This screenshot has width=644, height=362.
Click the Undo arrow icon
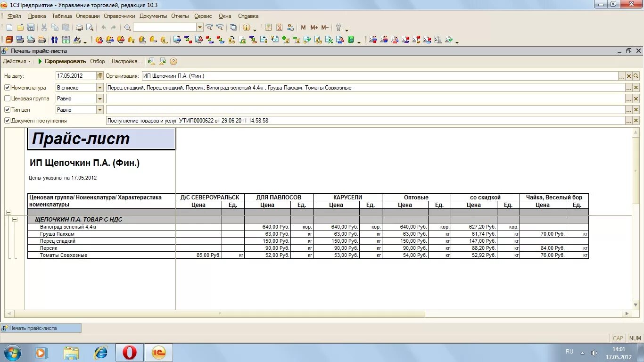click(104, 28)
